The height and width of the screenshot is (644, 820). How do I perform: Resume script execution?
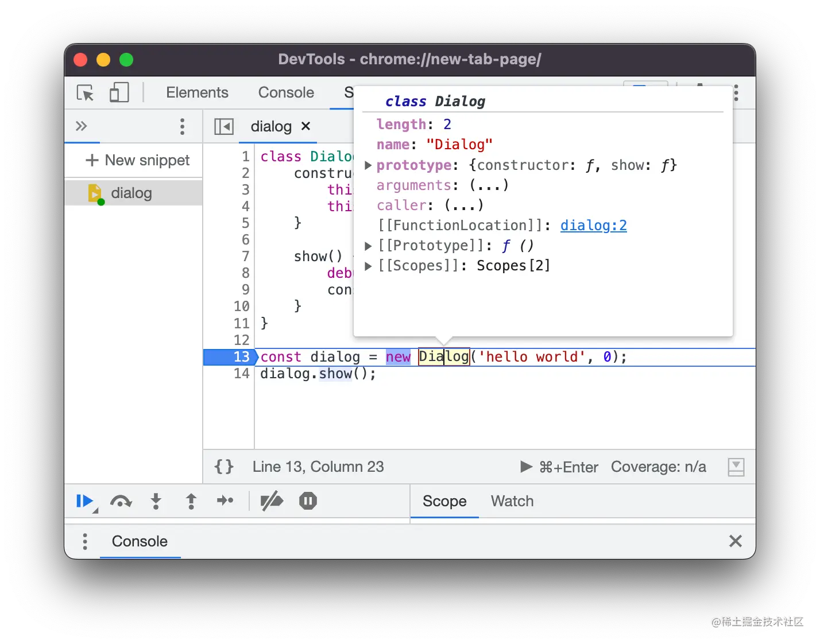[x=86, y=502]
